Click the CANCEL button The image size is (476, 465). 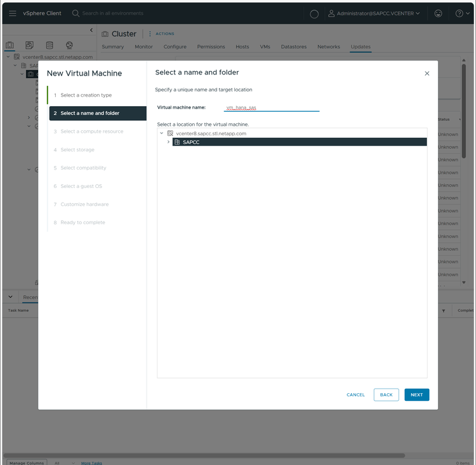pyautogui.click(x=355, y=394)
